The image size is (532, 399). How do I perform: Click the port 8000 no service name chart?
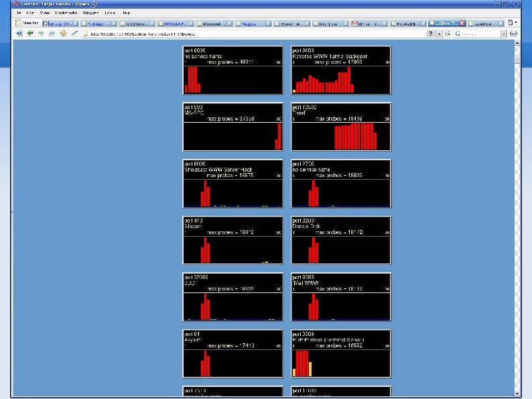coord(232,70)
